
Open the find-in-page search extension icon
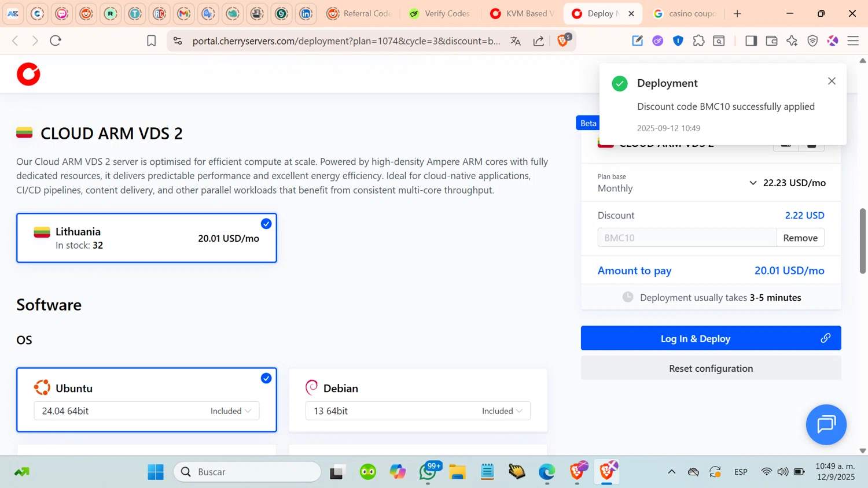719,40
